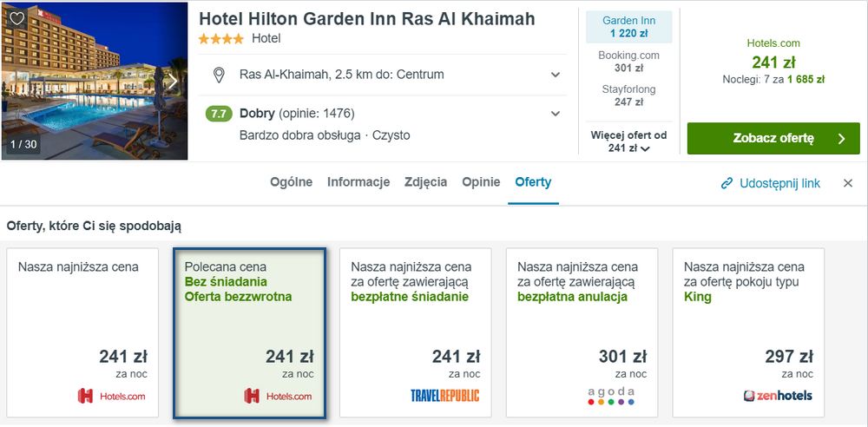
Task: Save hotel with the heart icon
Action: pyautogui.click(x=17, y=18)
